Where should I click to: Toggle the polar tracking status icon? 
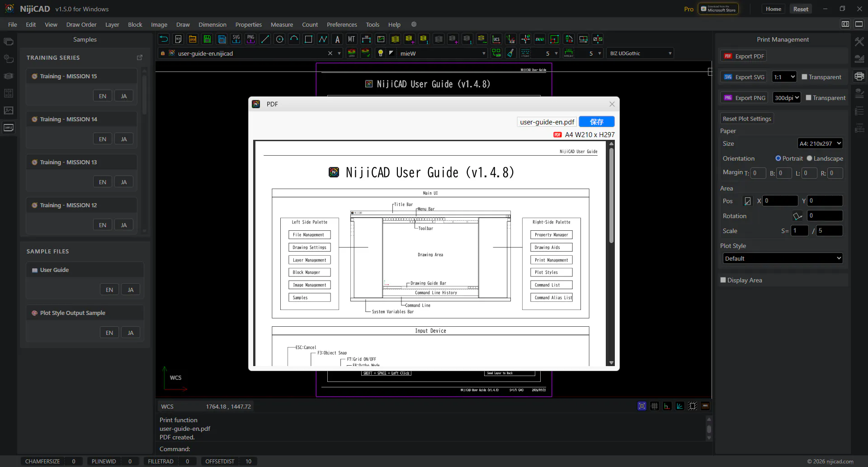679,406
